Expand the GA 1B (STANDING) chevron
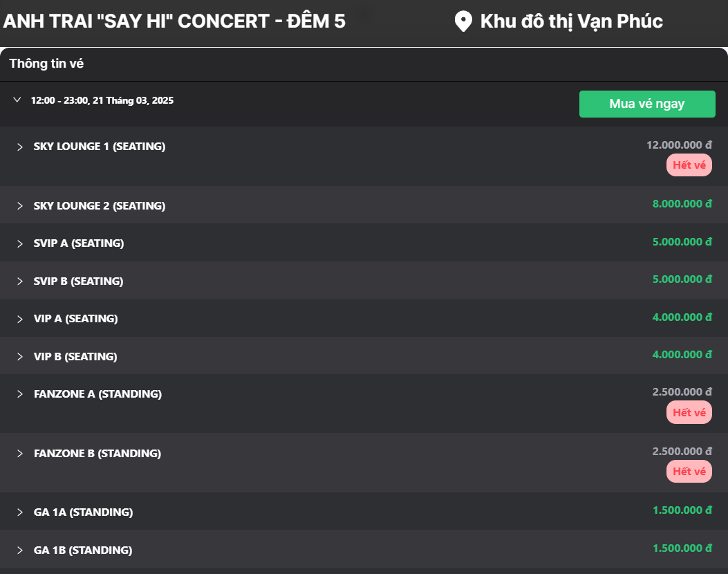 [x=20, y=550]
